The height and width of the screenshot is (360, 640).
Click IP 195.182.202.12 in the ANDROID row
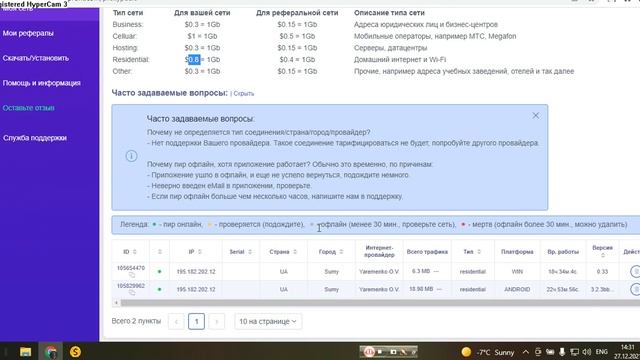196,289
